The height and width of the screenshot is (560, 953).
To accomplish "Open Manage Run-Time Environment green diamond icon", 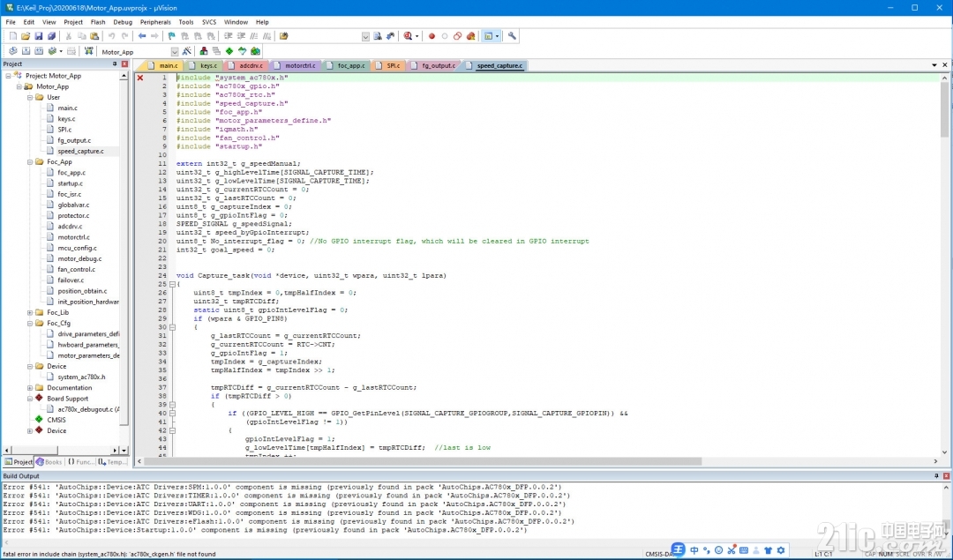I will click(229, 52).
